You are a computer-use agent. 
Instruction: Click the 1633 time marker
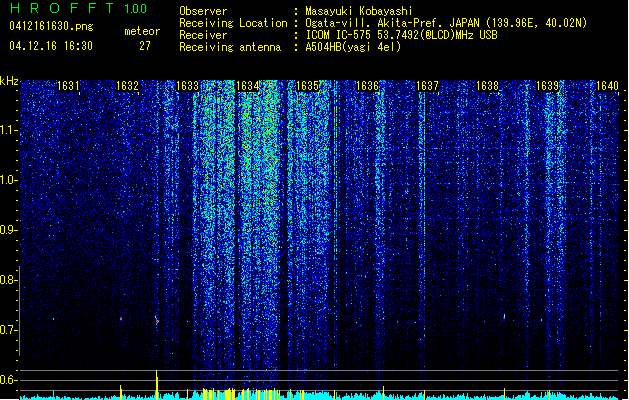187,86
